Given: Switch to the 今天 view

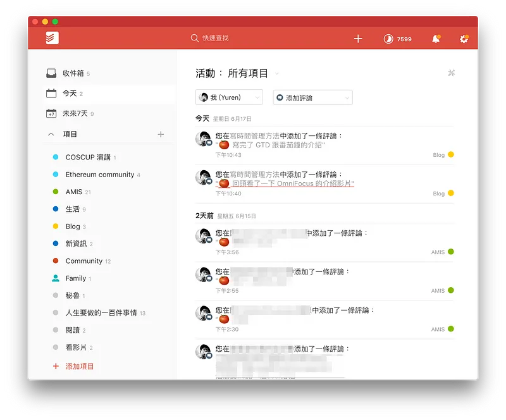Looking at the screenshot, I should [x=109, y=94].
